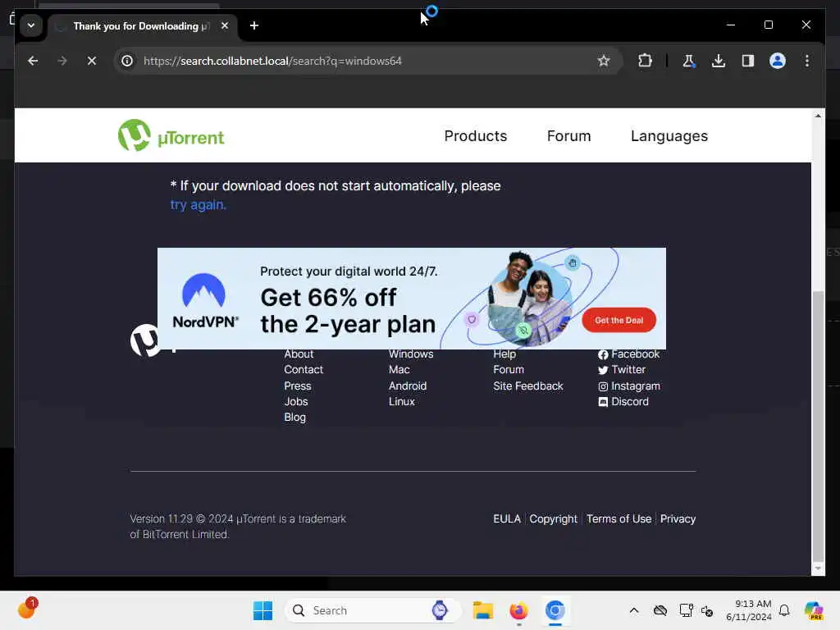Open the OneDrive cloud tray icon
Image resolution: width=840 pixels, height=630 pixels.
point(660,610)
